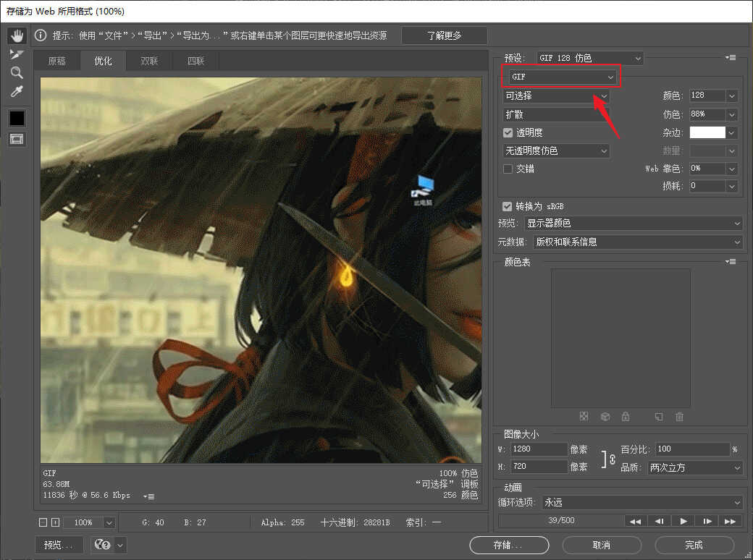Open the 预设 GIF 128 仿色 dropdown
The width and height of the screenshot is (753, 560).
point(589,58)
